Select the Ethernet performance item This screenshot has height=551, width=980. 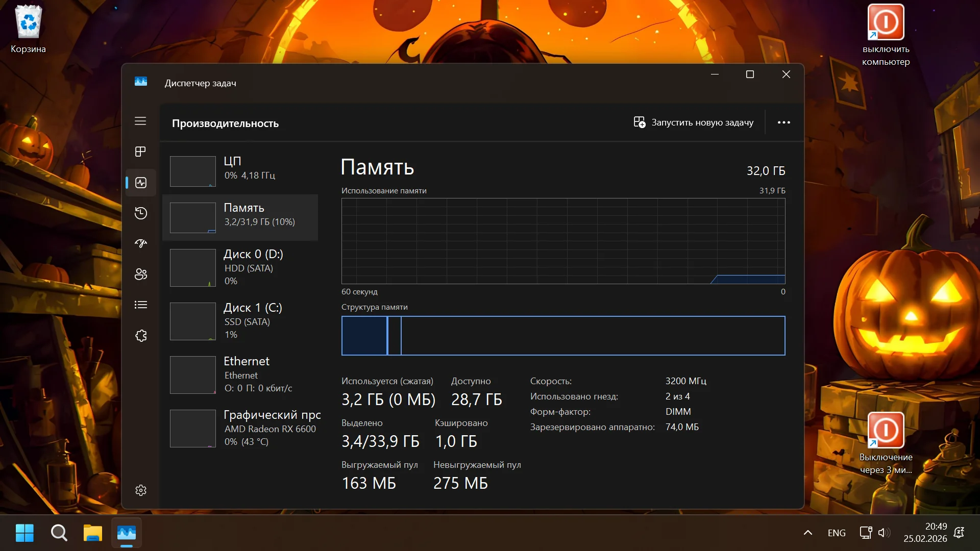tap(240, 374)
